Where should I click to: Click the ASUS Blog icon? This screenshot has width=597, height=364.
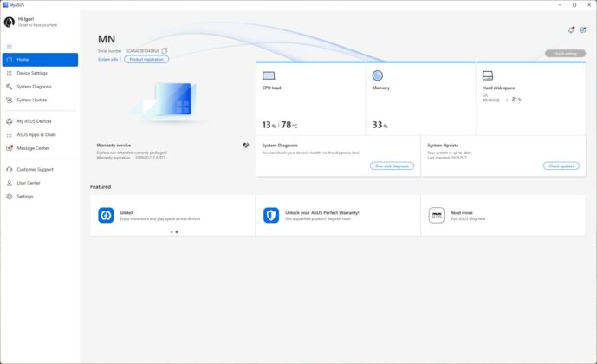coord(437,216)
